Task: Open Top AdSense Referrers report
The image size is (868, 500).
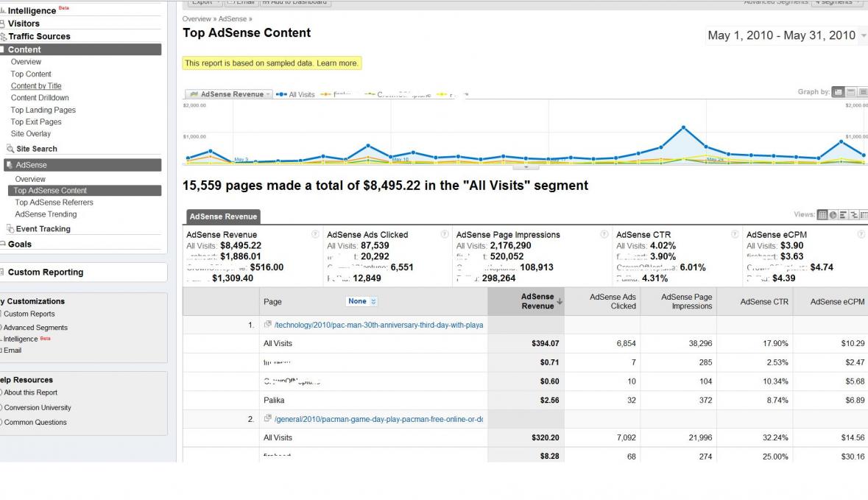Action: 54,203
